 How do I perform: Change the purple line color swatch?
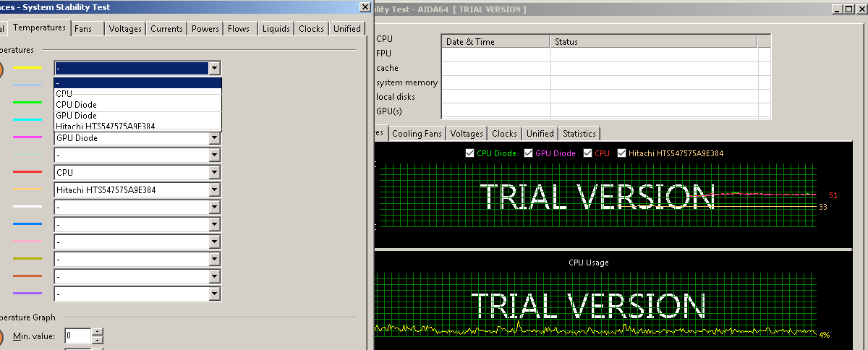coord(27,294)
